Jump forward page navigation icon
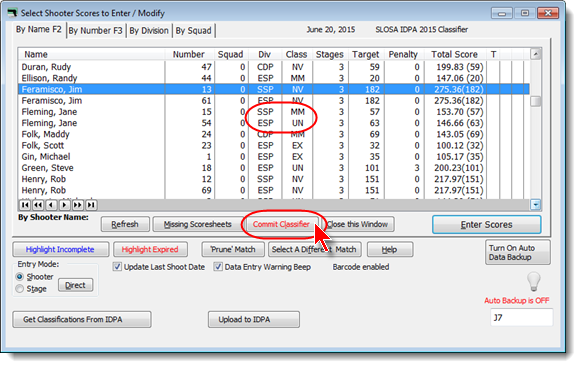Screen dimensions: 581x368 pyautogui.click(x=78, y=205)
